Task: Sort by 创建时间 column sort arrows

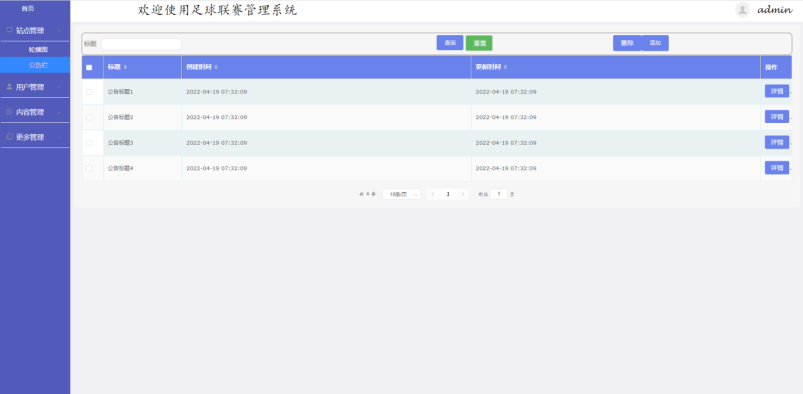Action: [x=216, y=67]
